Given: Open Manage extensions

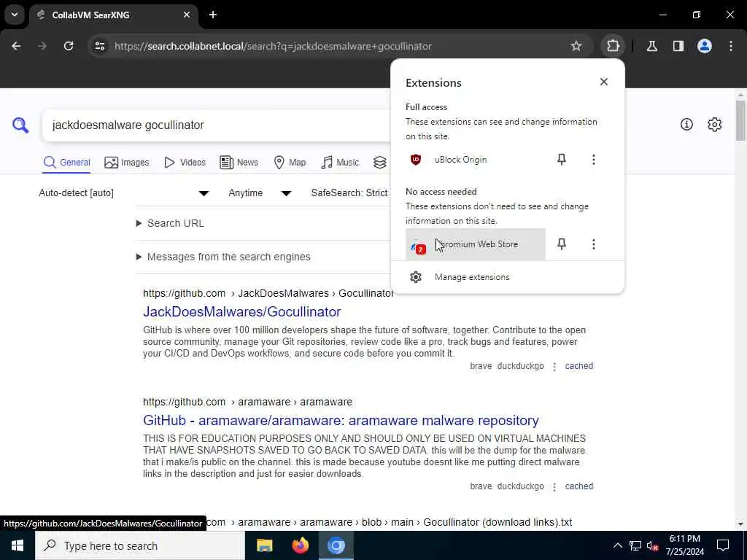Looking at the screenshot, I should [x=508, y=277].
